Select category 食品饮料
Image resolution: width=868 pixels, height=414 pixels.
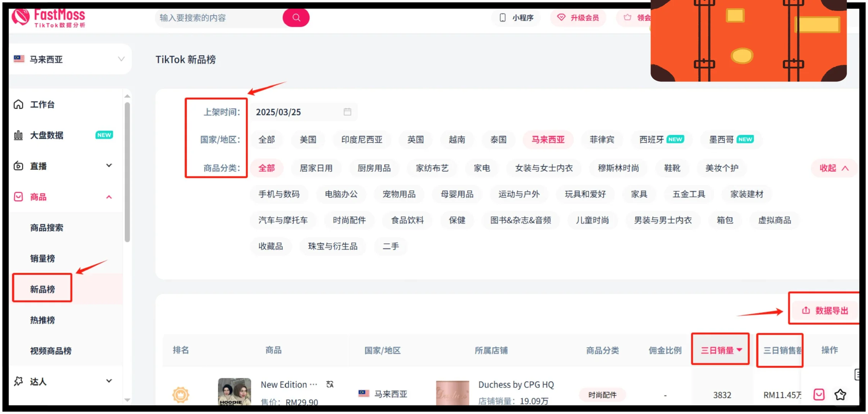(407, 220)
